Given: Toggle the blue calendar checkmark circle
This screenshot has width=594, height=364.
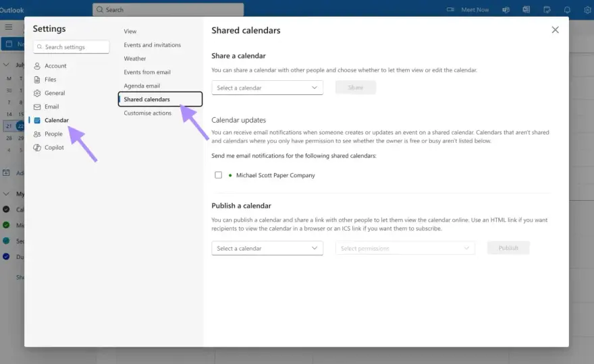Looking at the screenshot, I should [x=6, y=257].
